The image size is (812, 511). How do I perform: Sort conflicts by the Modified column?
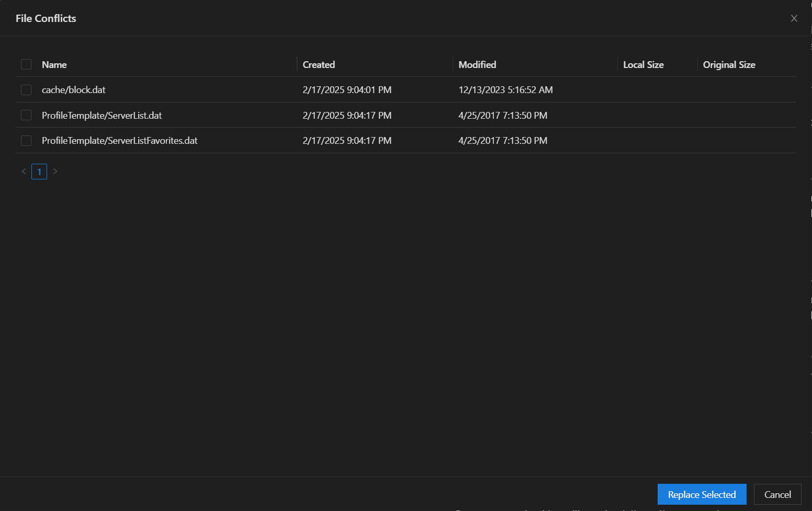[477, 64]
